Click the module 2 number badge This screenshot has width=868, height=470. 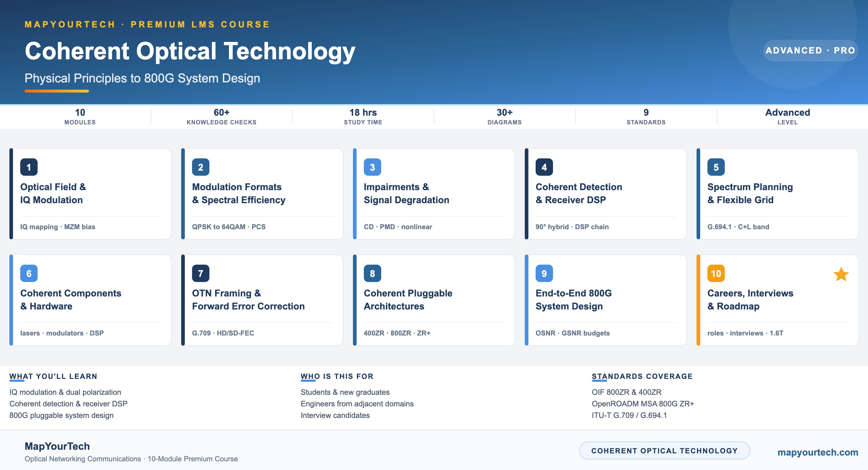click(x=201, y=167)
